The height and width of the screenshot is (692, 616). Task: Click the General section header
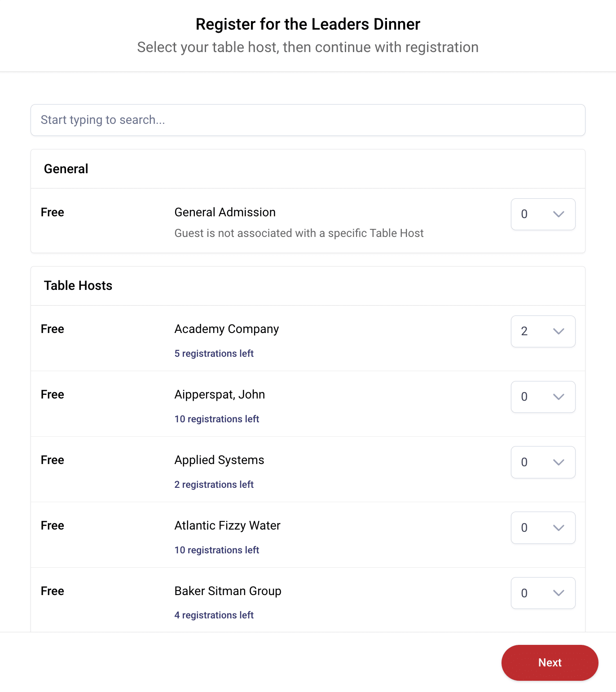point(66,168)
